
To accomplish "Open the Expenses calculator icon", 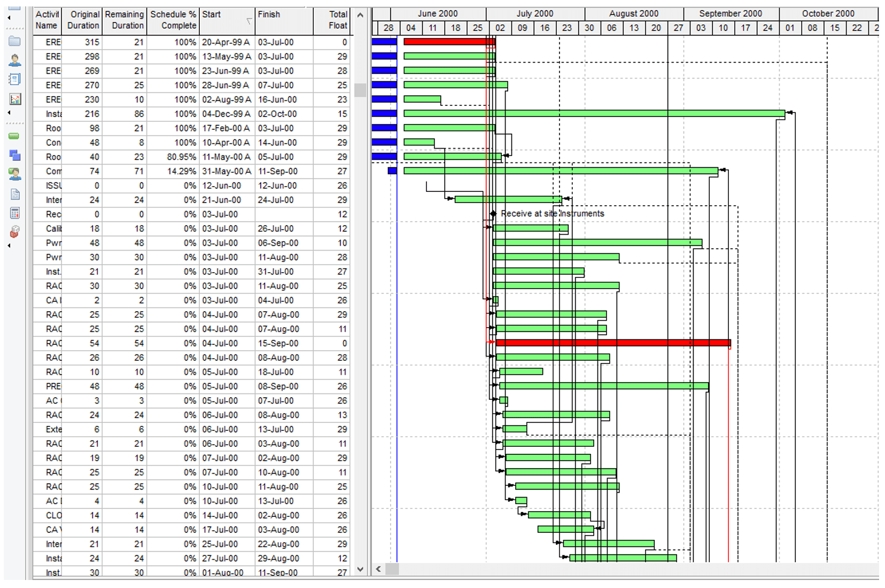I will (x=14, y=213).
